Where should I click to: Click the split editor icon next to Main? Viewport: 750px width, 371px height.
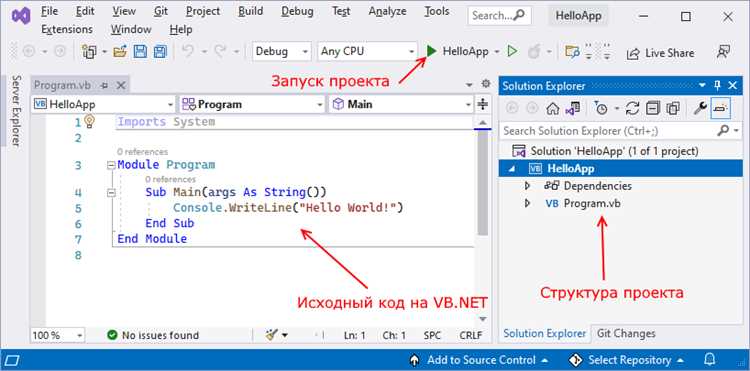tap(483, 104)
